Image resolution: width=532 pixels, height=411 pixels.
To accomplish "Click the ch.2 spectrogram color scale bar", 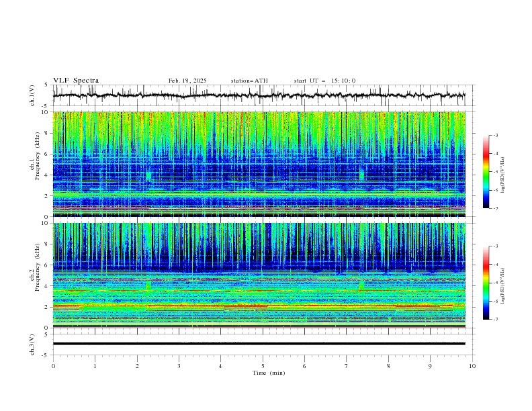I will pos(486,283).
